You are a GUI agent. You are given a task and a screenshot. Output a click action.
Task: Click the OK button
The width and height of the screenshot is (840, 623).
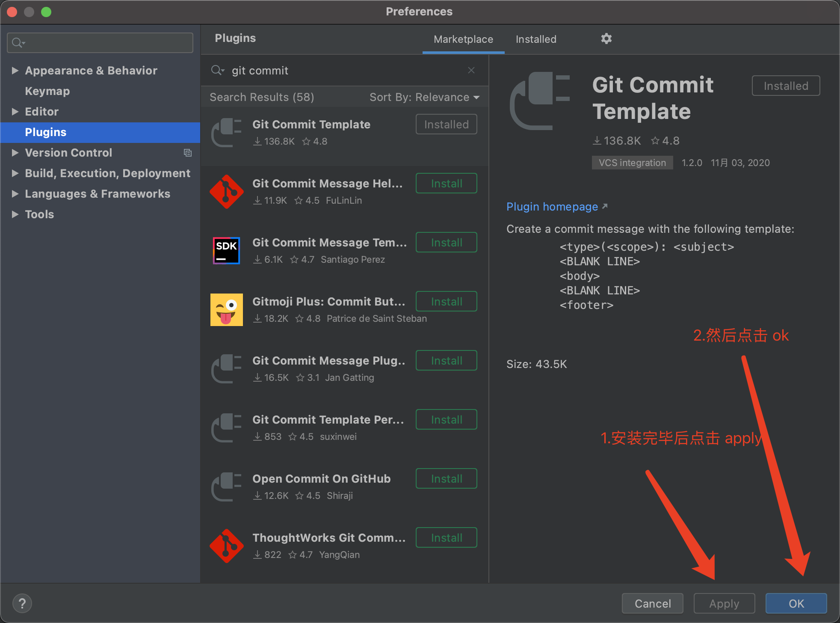click(796, 603)
